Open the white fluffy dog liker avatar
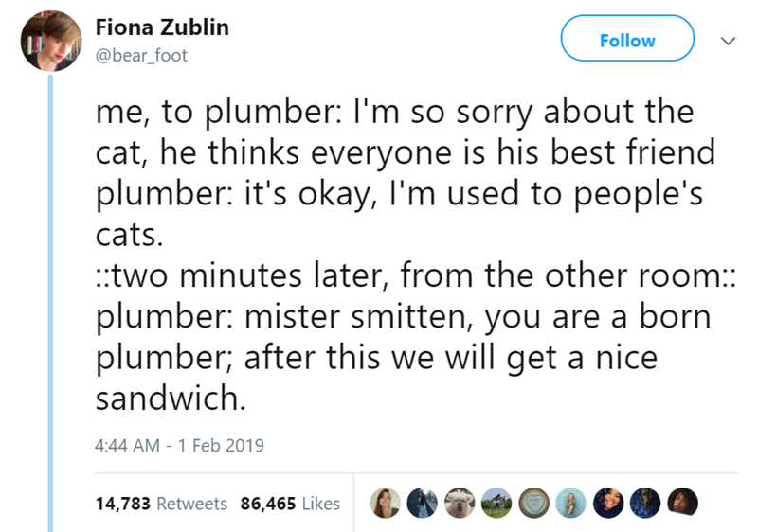The height and width of the screenshot is (532, 758). [x=461, y=503]
